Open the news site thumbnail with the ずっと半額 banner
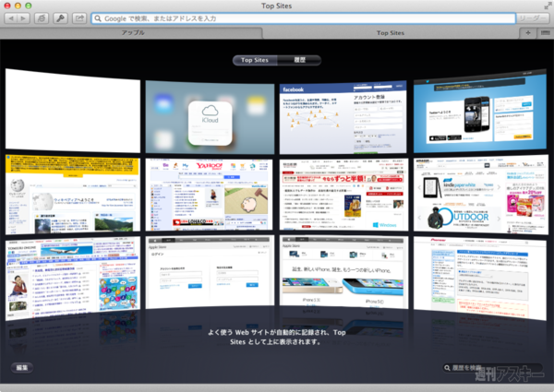This screenshot has height=392, width=554. pyautogui.click(x=343, y=195)
